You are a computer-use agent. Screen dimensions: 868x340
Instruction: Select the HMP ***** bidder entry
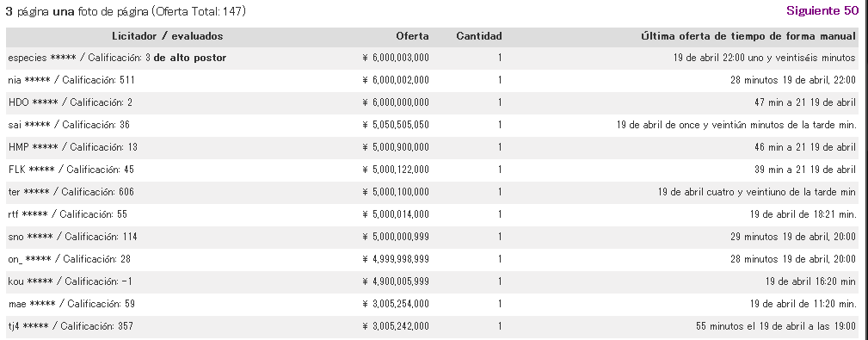(73, 147)
